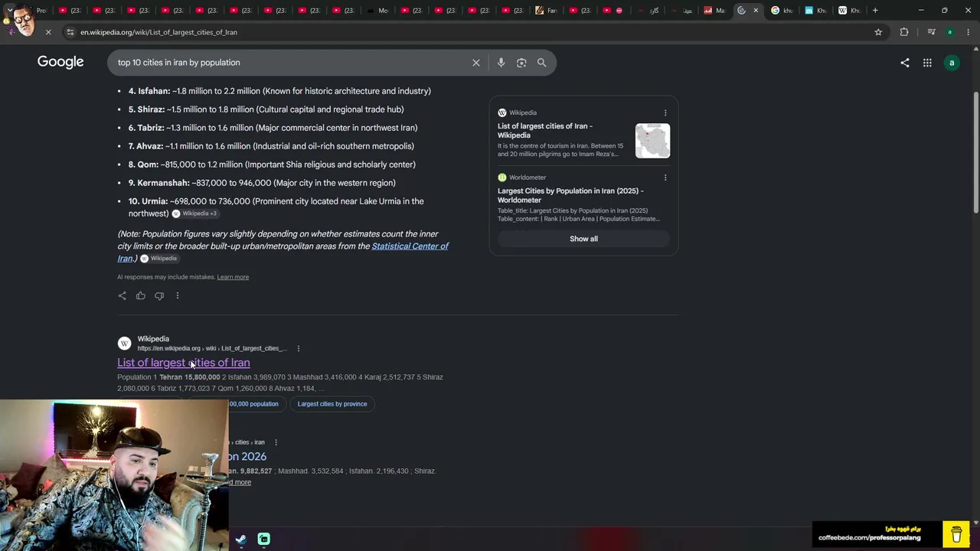980x551 pixels.
Task: Give thumbs up to the AI overview
Action: click(x=141, y=295)
